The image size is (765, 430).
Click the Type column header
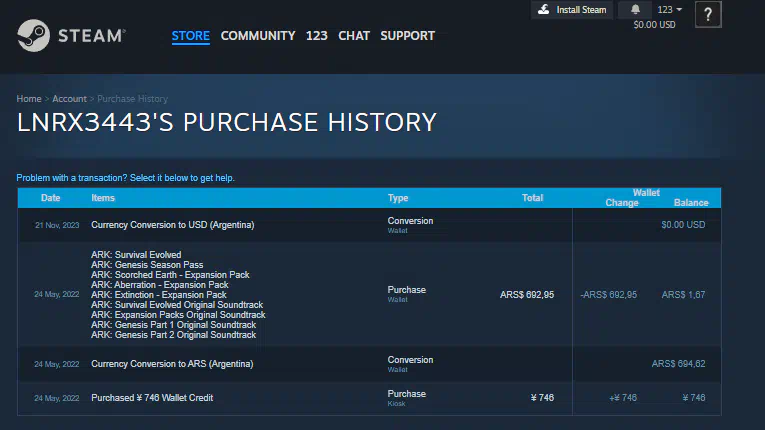pyautogui.click(x=398, y=198)
